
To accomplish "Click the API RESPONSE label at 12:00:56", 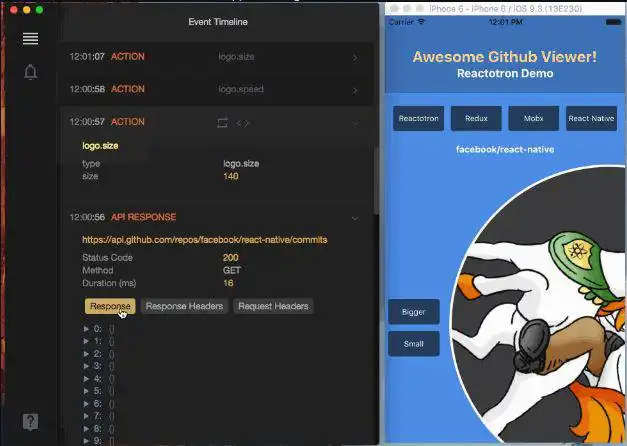I will pyautogui.click(x=144, y=217).
